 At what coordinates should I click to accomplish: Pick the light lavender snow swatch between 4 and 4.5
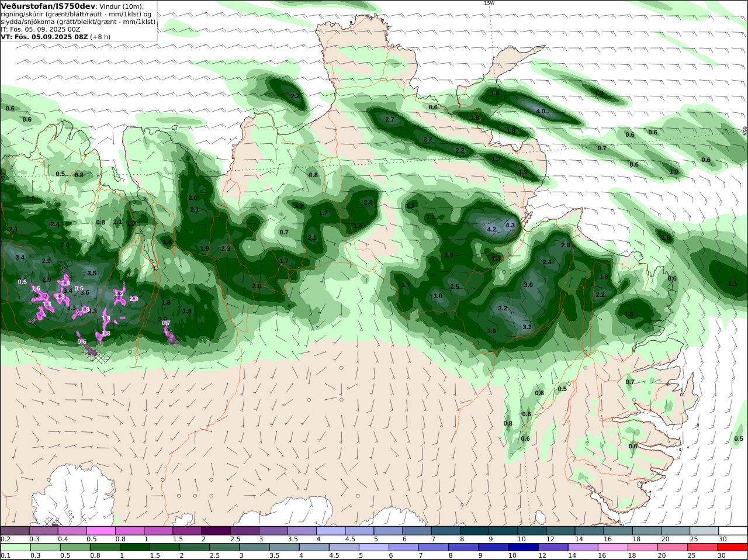coord(330,531)
